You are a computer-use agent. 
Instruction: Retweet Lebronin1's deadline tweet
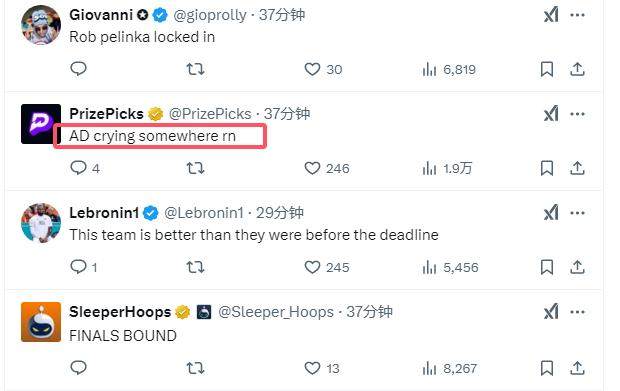195,268
